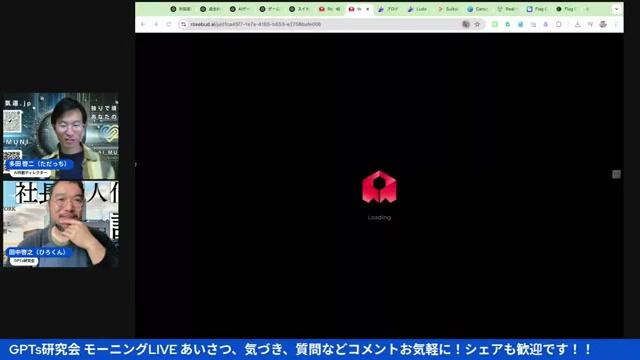Open the extensions puzzle icon
Image resolution: width=640 pixels, height=360 pixels.
click(x=558, y=24)
